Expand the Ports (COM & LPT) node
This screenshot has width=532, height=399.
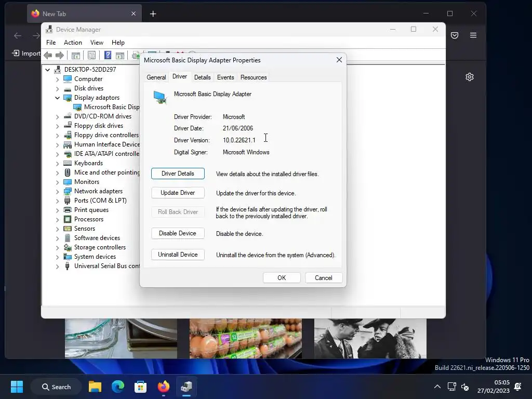tap(57, 201)
